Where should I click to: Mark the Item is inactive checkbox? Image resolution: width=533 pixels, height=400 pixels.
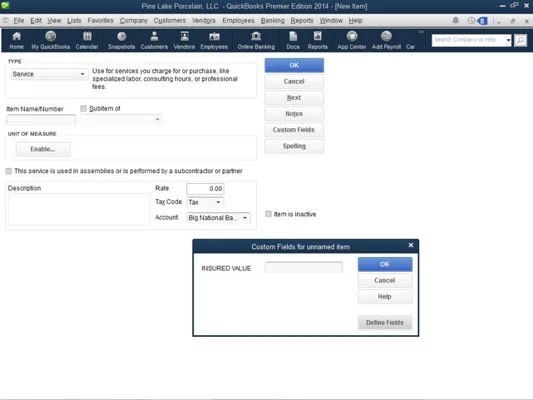click(268, 214)
